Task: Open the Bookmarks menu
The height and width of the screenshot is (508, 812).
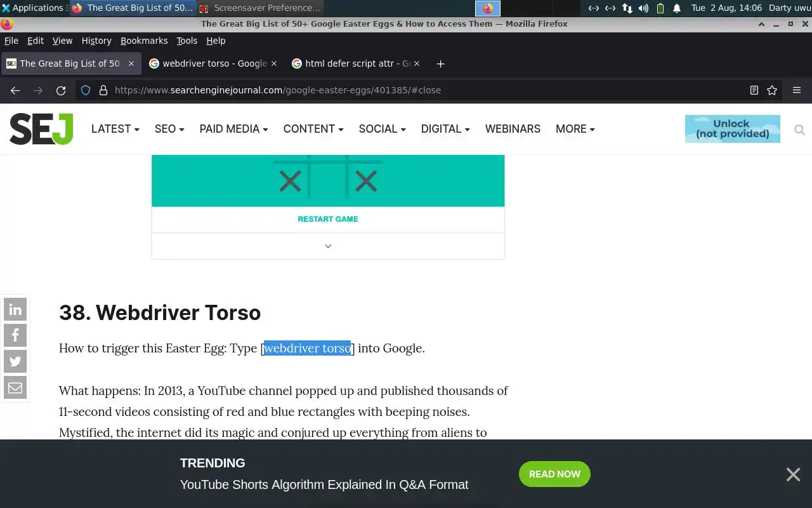Action: coord(144,41)
